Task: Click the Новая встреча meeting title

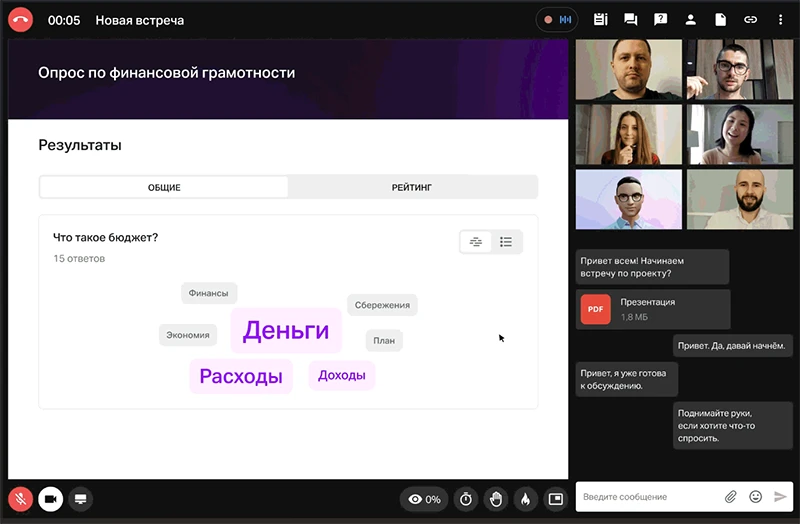Action: pos(140,20)
